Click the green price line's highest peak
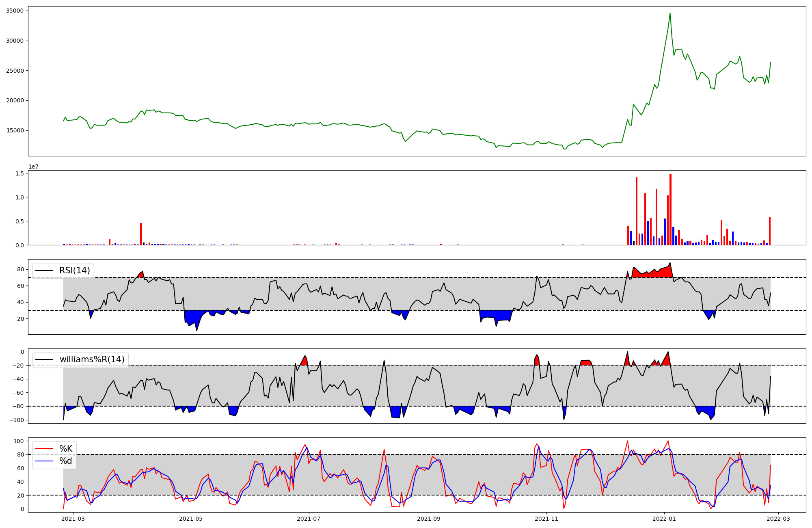Image resolution: width=812 pixels, height=528 pixels. [x=670, y=13]
